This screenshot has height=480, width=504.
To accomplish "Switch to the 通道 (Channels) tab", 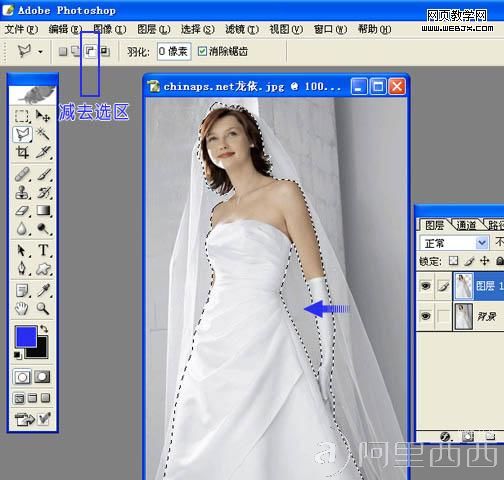I will [x=466, y=225].
